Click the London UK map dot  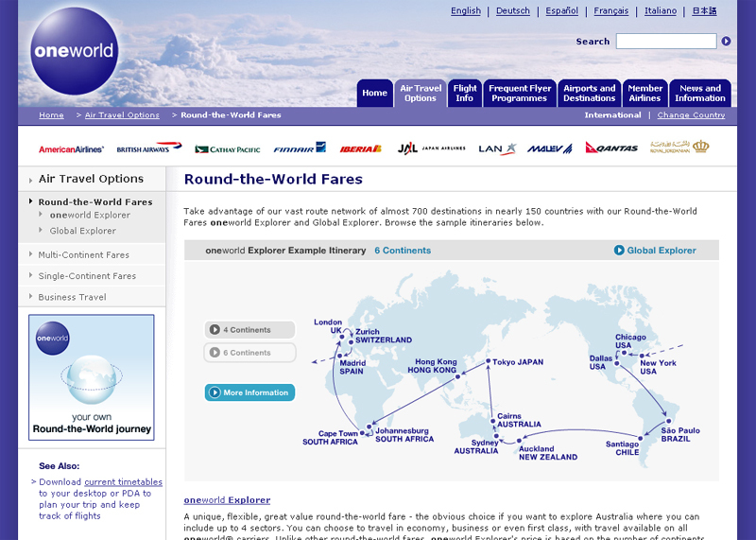342,337
